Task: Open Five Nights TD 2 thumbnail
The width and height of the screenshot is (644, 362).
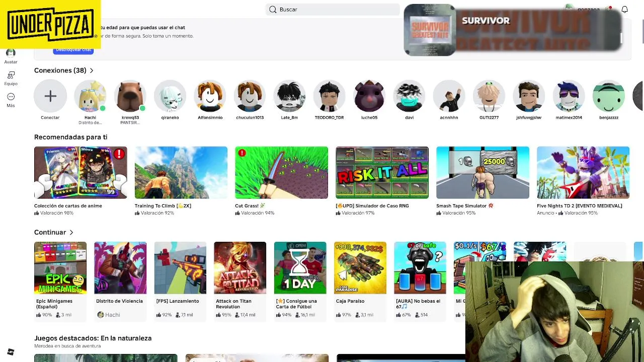Action: pyautogui.click(x=583, y=172)
